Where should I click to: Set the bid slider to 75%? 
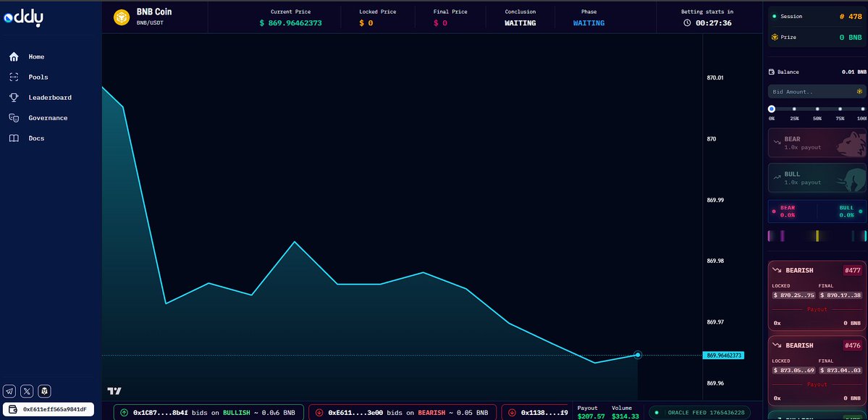840,109
